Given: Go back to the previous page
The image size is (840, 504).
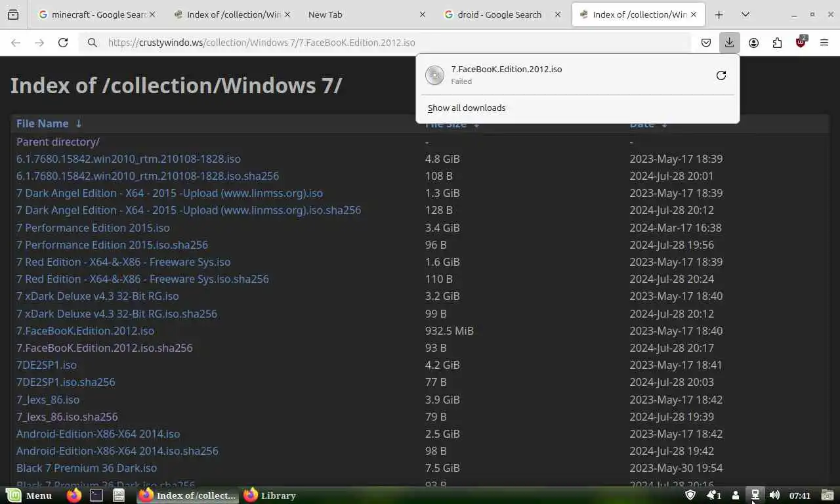Looking at the screenshot, I should [x=16, y=43].
